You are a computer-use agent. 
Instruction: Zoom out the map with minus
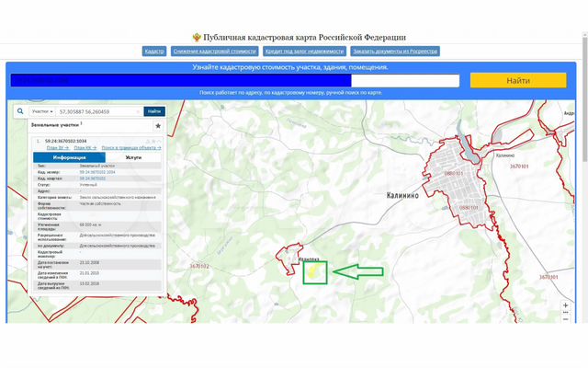[x=566, y=319]
